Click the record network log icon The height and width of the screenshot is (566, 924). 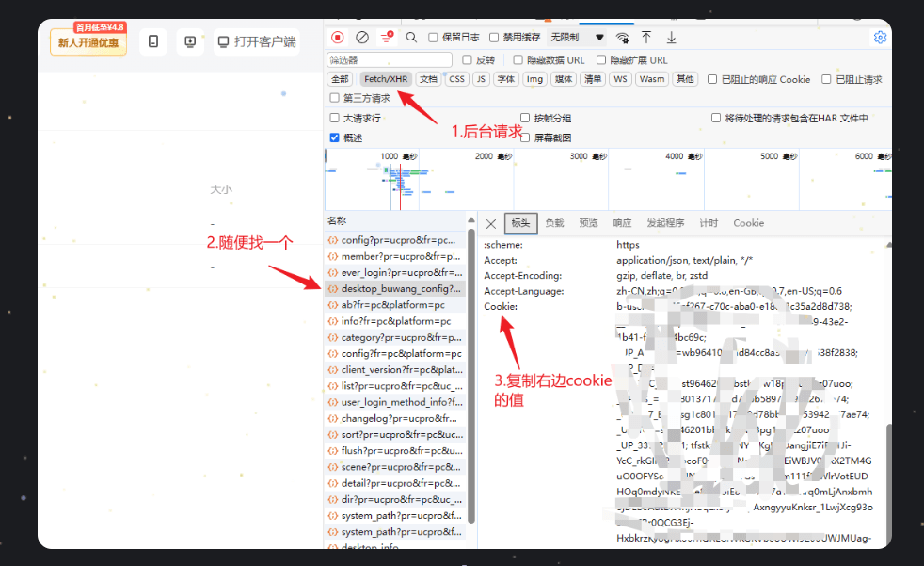(338, 38)
